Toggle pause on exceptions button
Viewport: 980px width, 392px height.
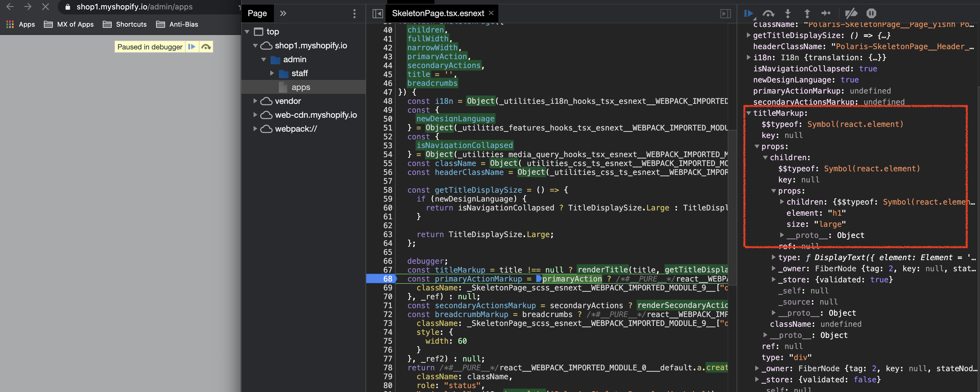(871, 13)
